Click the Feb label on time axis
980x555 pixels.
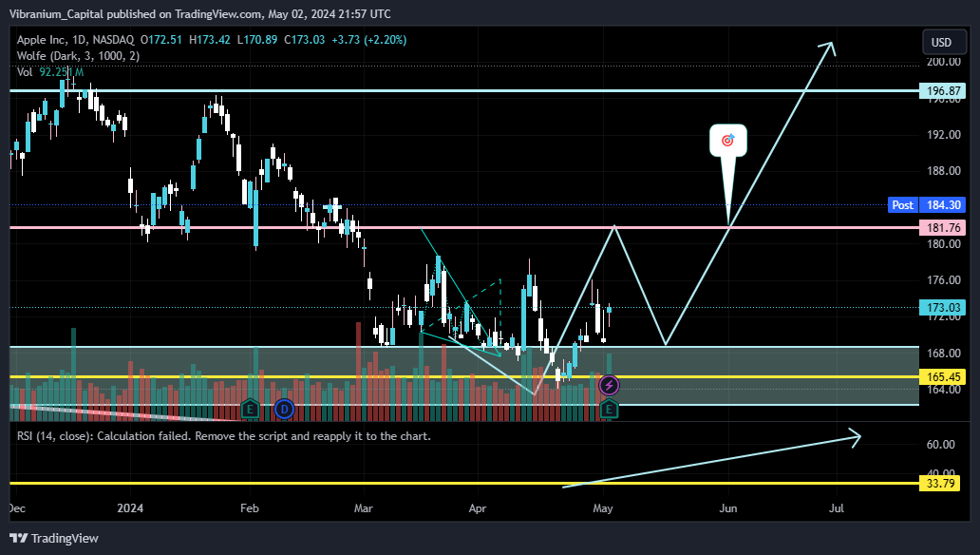pos(250,508)
